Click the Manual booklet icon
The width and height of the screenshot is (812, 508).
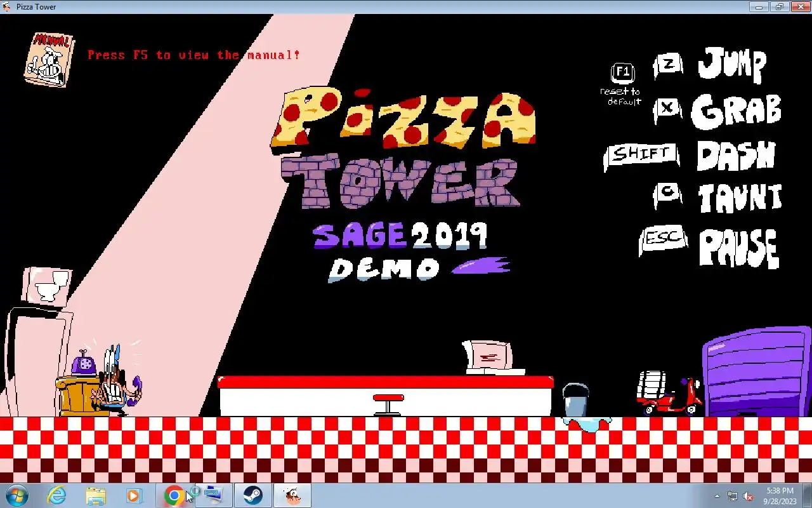pyautogui.click(x=49, y=59)
